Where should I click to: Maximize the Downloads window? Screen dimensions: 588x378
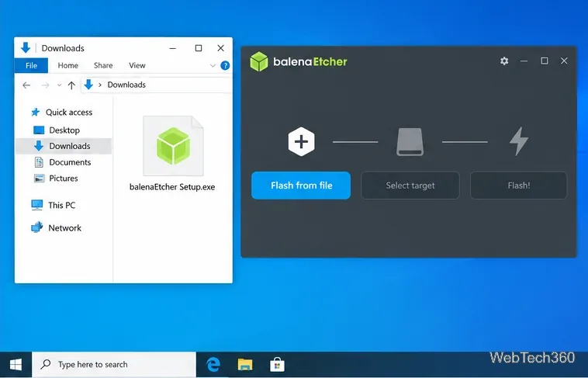pos(199,48)
